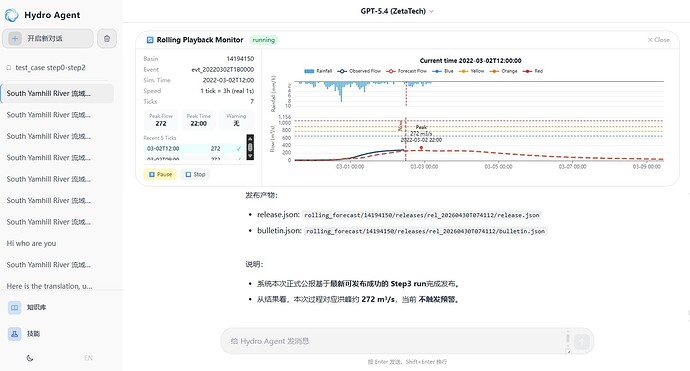Click the send arrow button
The image size is (690, 371).
581,341
